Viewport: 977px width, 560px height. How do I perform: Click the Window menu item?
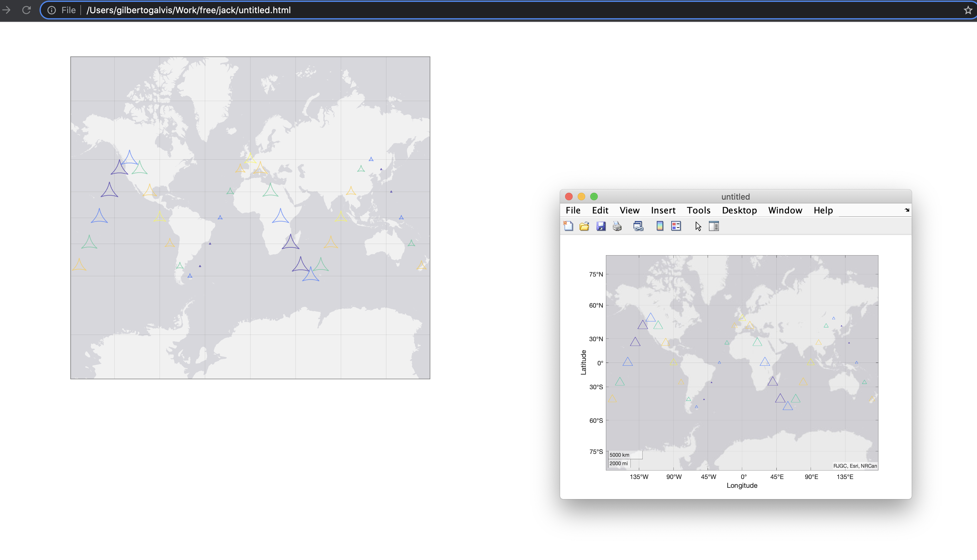point(785,210)
